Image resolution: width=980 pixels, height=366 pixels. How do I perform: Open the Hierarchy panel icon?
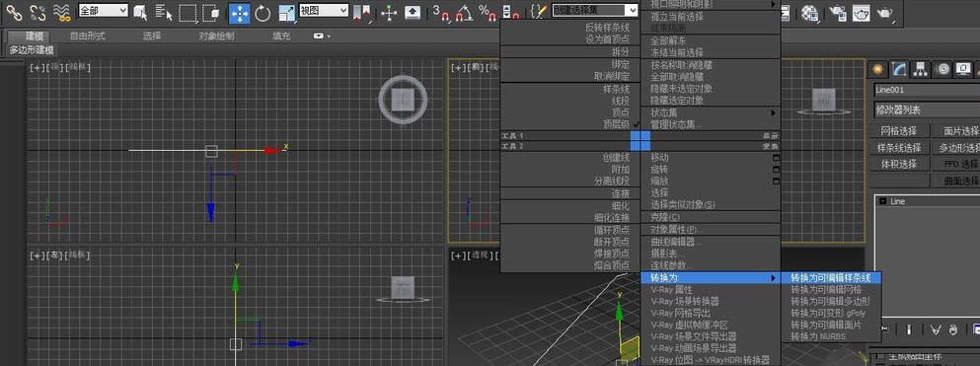920,69
